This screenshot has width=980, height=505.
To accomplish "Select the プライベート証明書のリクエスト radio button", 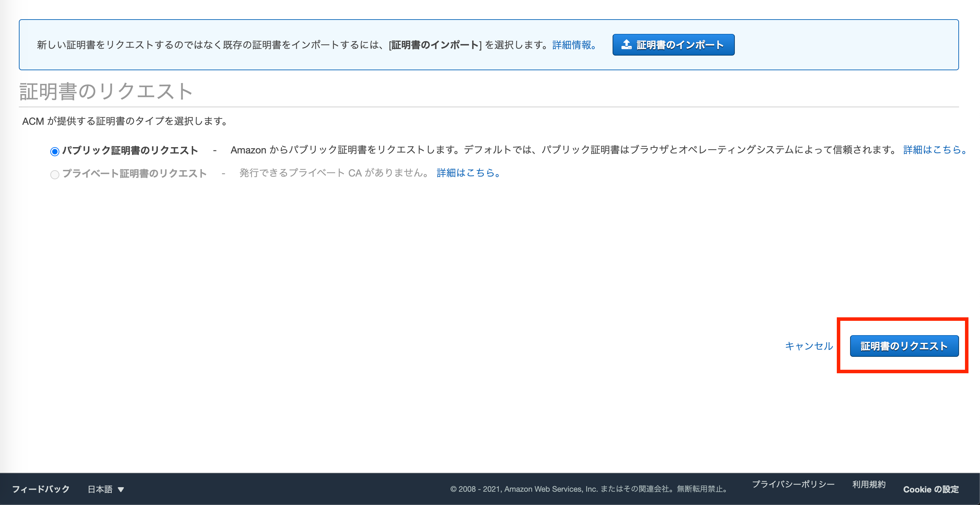I will (x=55, y=174).
